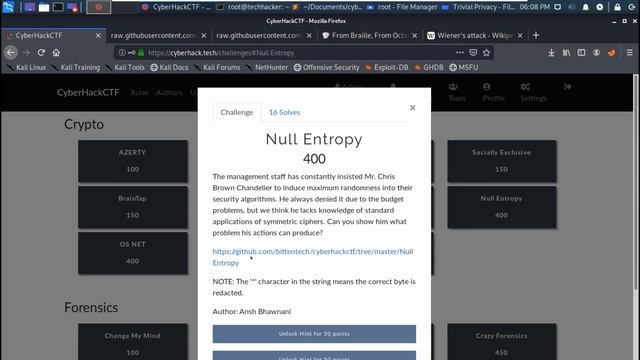Open the GitHub Null Entropy link
Image resolution: width=640 pixels, height=360 pixels.
313,257
